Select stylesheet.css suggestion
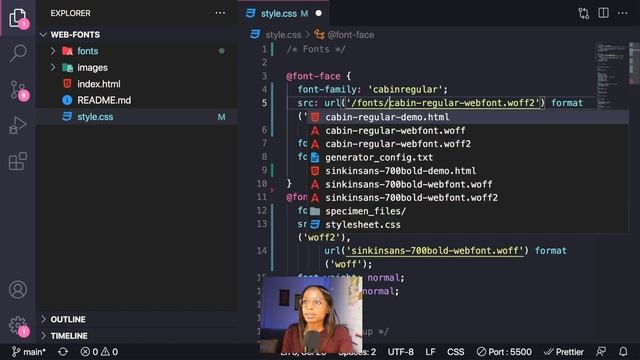Image resolution: width=640 pixels, height=360 pixels. (468, 224)
